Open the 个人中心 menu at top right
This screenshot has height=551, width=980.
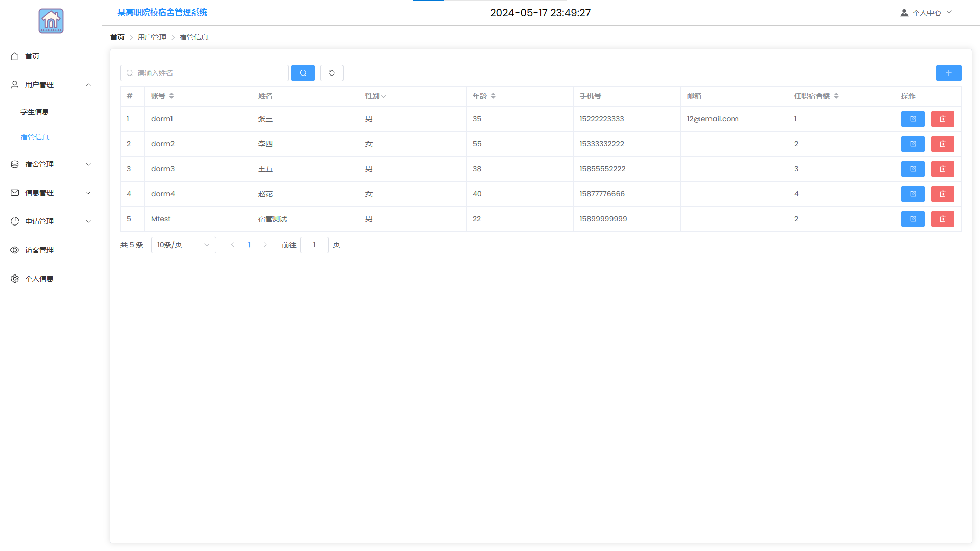(x=926, y=12)
